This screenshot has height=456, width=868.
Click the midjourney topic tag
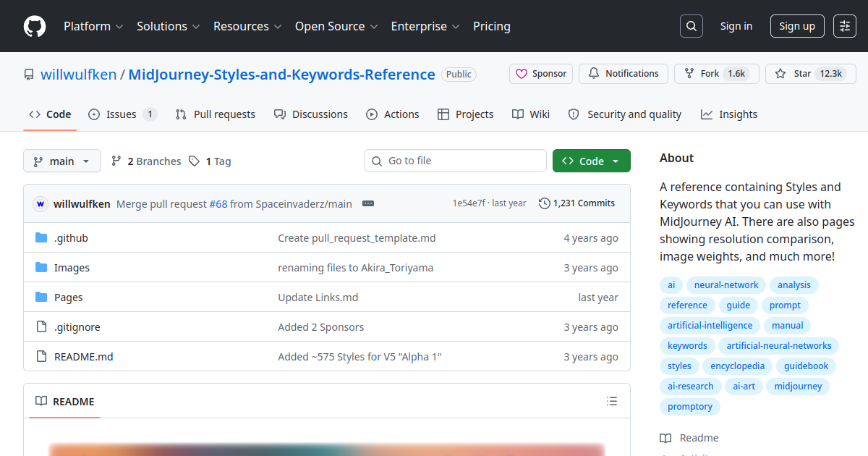(798, 387)
